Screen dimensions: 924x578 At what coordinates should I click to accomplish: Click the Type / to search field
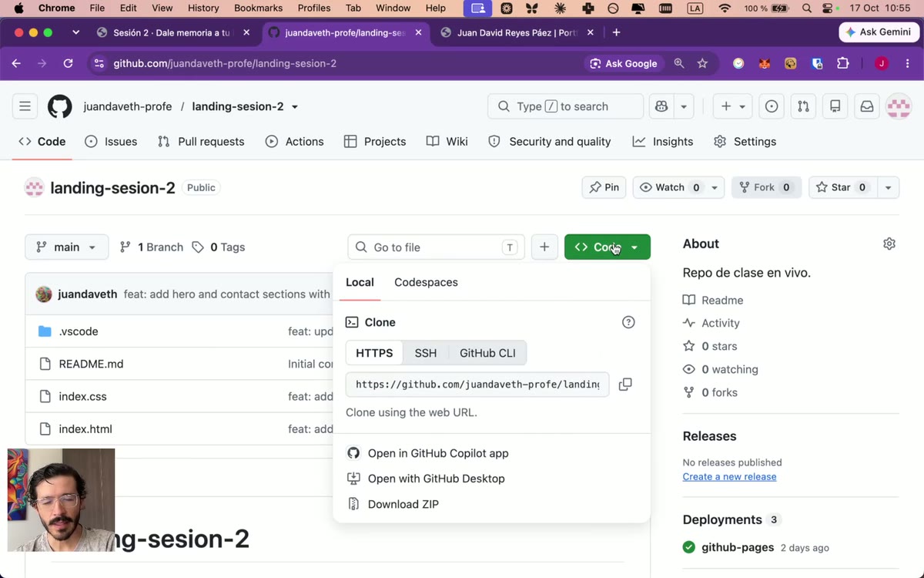[565, 106]
